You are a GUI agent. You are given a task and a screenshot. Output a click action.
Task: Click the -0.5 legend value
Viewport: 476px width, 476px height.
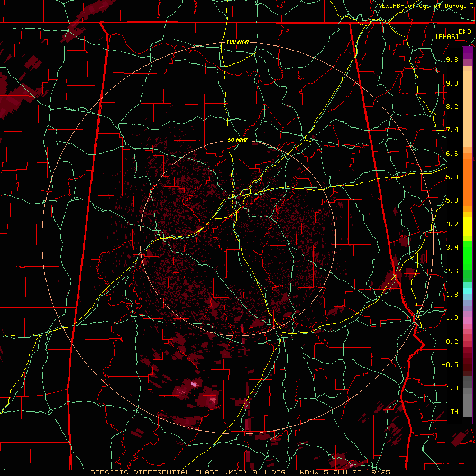(450, 365)
